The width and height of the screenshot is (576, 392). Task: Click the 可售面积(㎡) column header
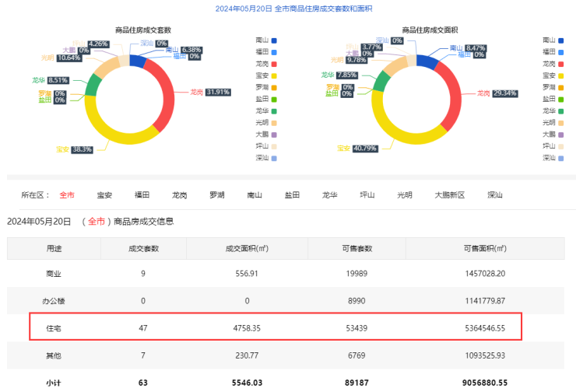(x=484, y=248)
